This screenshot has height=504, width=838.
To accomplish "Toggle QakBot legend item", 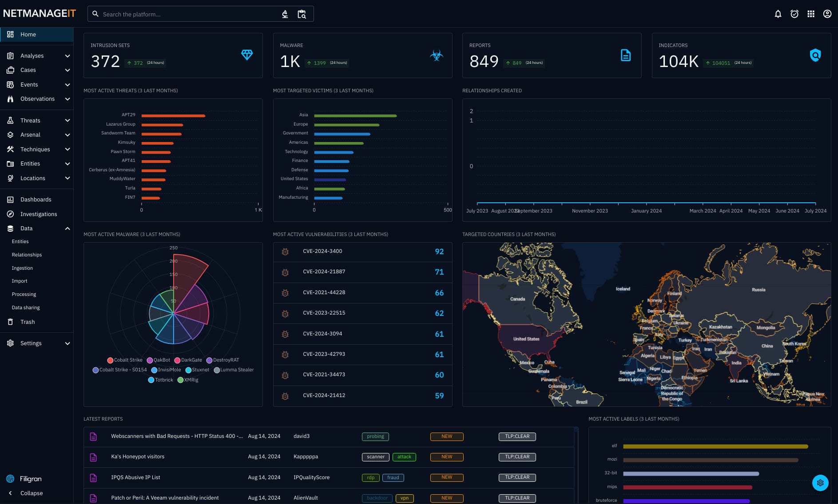I will pyautogui.click(x=159, y=360).
